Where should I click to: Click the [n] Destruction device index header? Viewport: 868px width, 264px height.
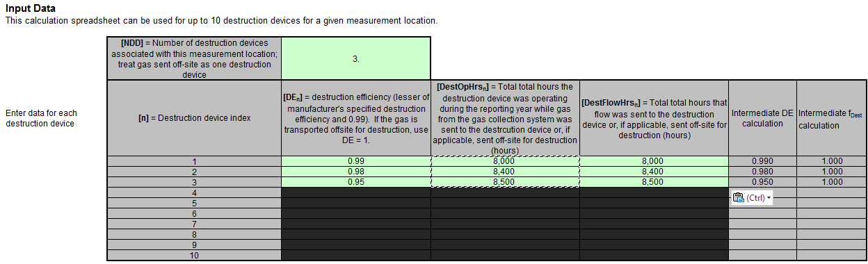pos(194,118)
